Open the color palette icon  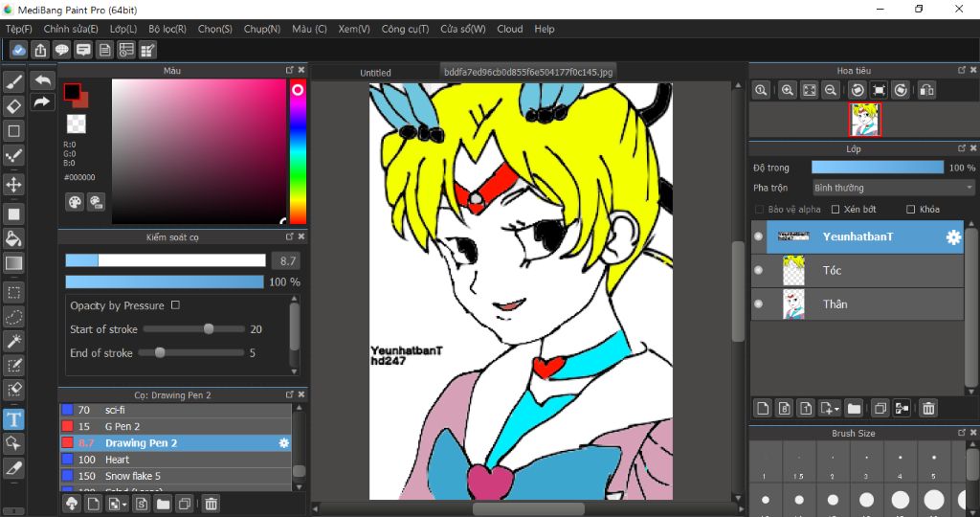pos(75,202)
